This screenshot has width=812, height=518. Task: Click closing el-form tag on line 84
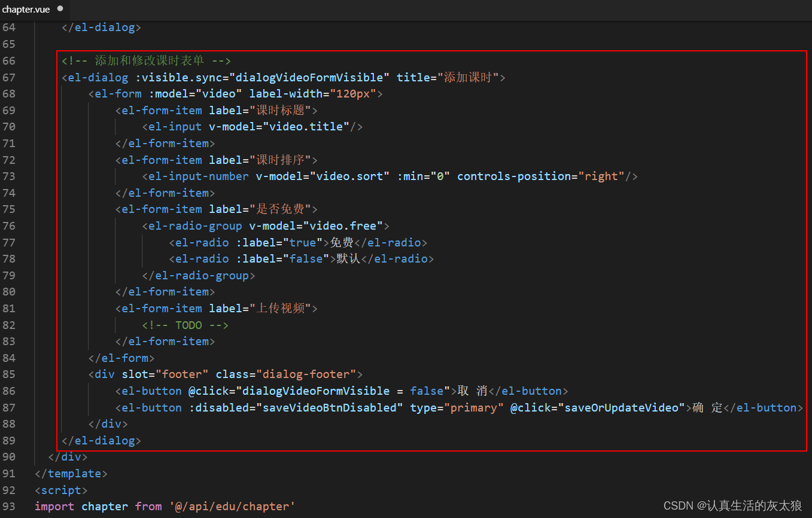pos(121,358)
